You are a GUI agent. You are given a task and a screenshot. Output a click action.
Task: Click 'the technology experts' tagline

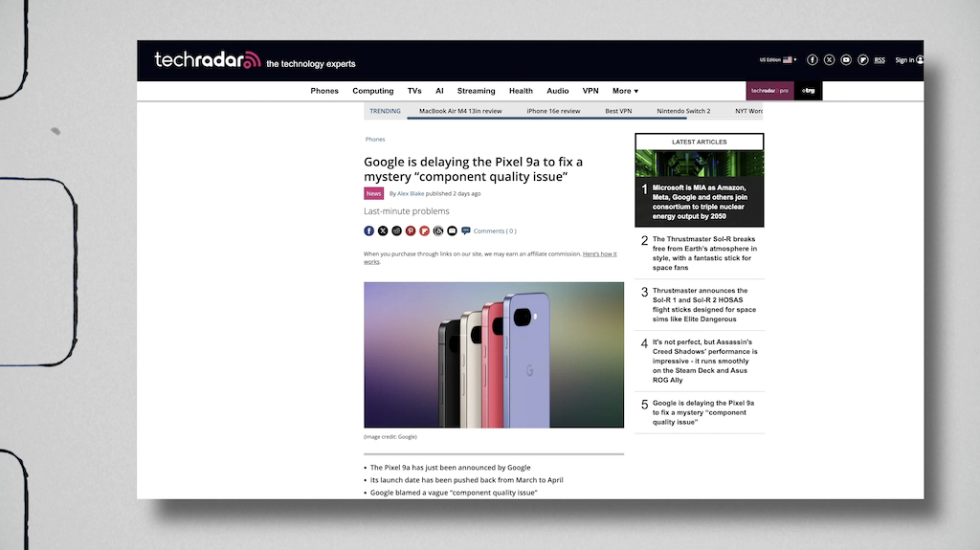(311, 64)
